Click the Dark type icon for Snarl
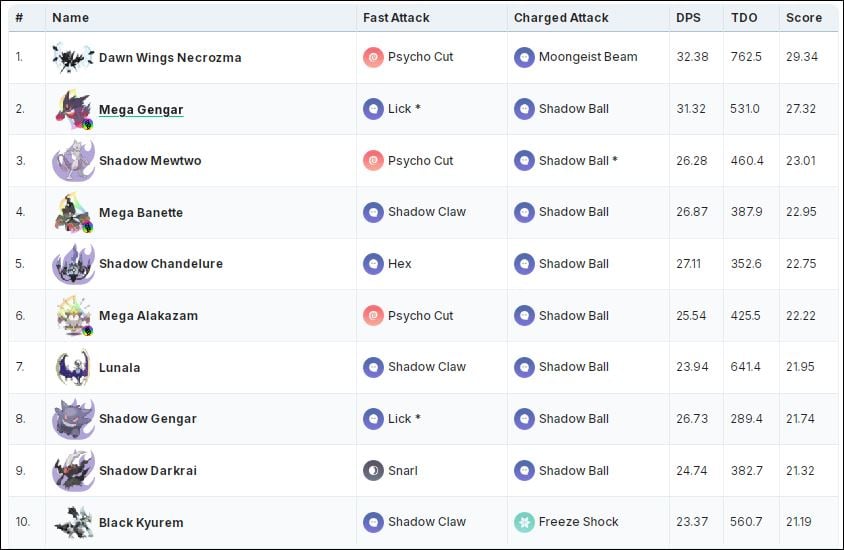The image size is (844, 550). coord(373,470)
